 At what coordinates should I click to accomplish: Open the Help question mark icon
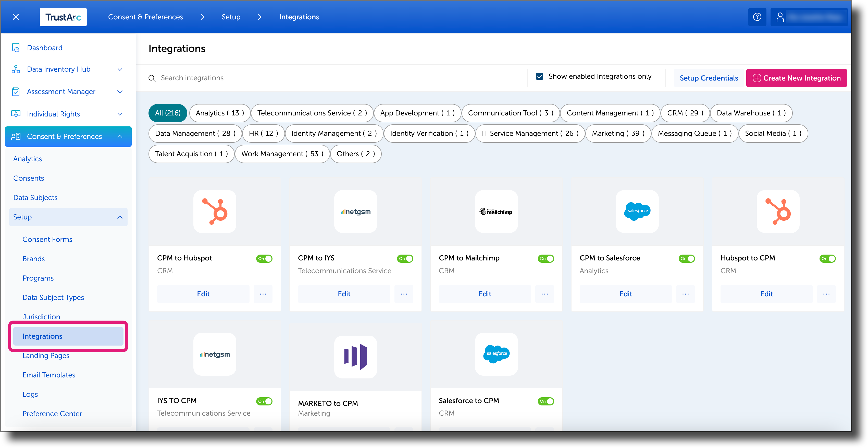757,17
